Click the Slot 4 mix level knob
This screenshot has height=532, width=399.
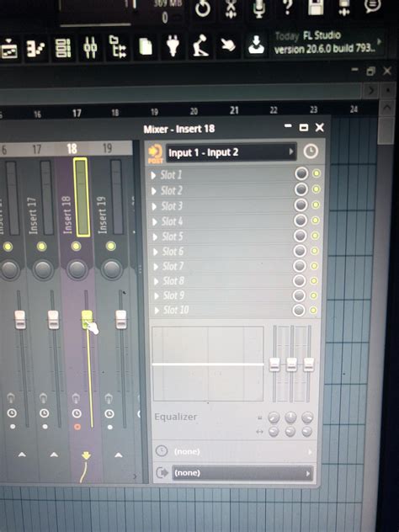click(x=301, y=221)
